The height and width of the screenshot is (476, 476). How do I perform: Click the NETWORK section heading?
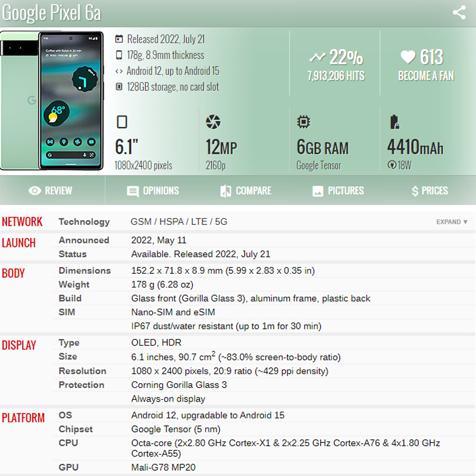point(22,221)
